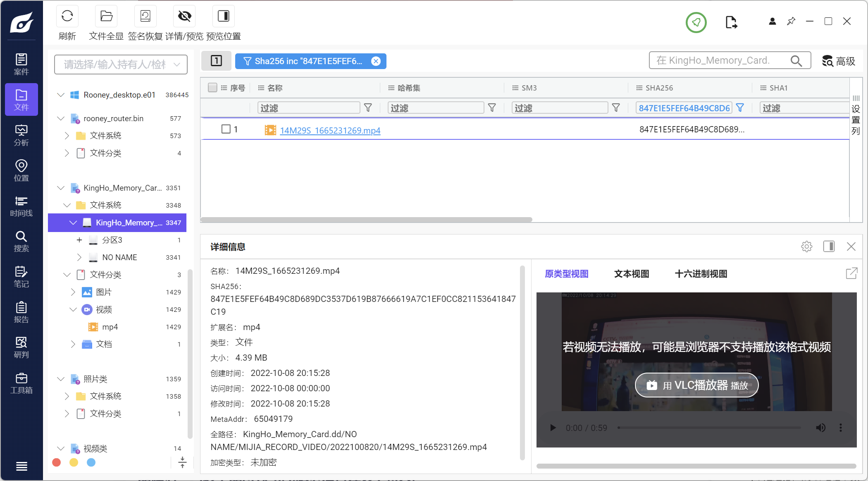The image size is (868, 481).
Task: Open the 研判 judgment sidebar section
Action: tap(21, 347)
